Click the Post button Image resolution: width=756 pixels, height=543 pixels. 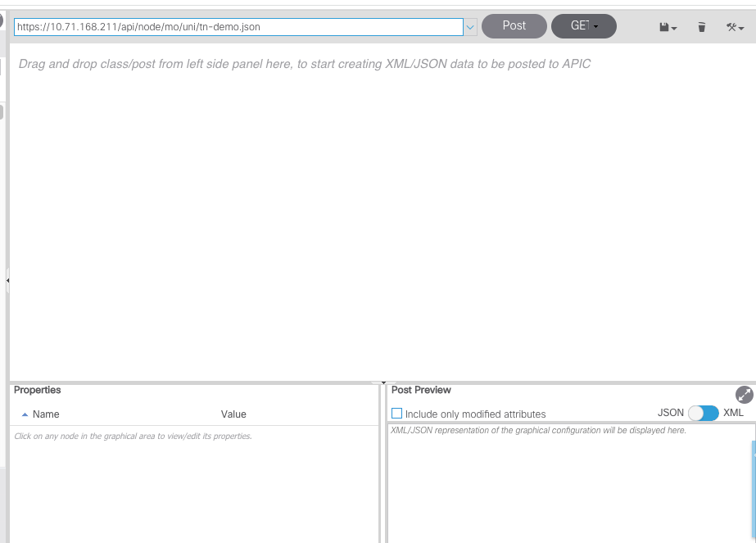pos(514,26)
